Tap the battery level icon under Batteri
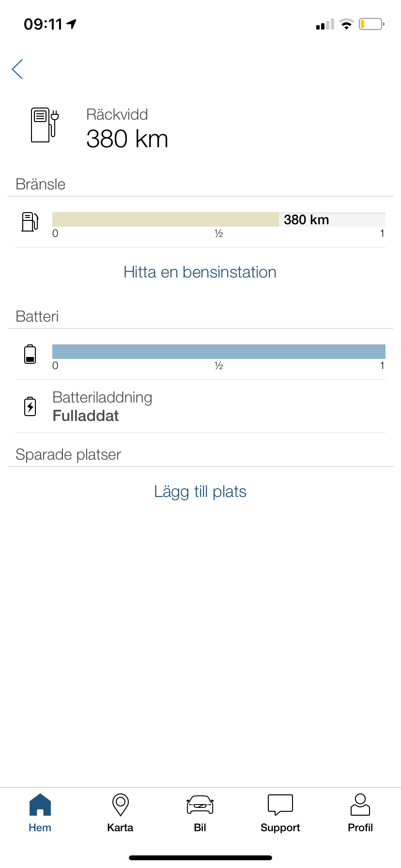Screen dimensions: 401x868 [30, 354]
